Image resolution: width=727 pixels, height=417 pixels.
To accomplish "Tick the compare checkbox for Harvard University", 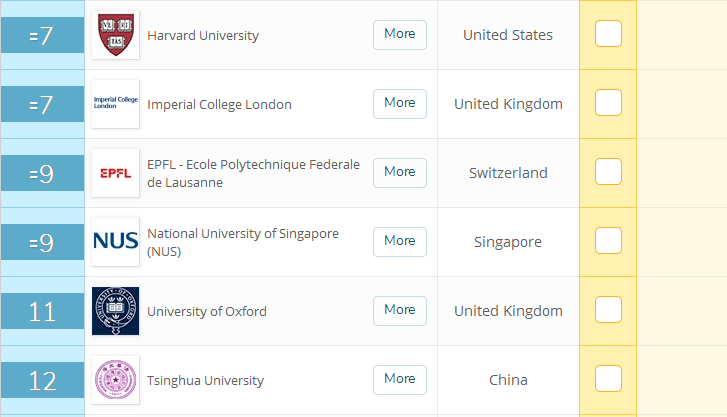I will (x=608, y=34).
